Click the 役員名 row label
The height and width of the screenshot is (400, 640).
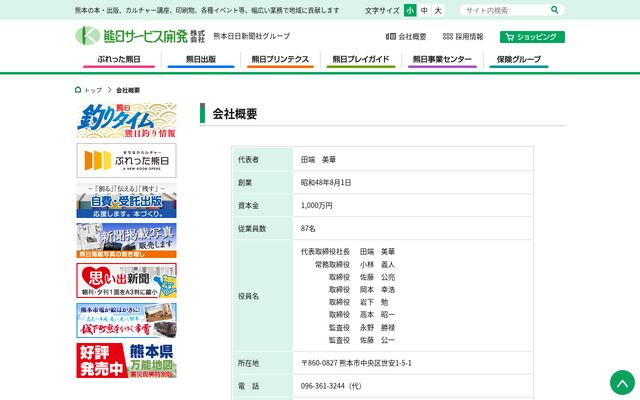pos(249,296)
